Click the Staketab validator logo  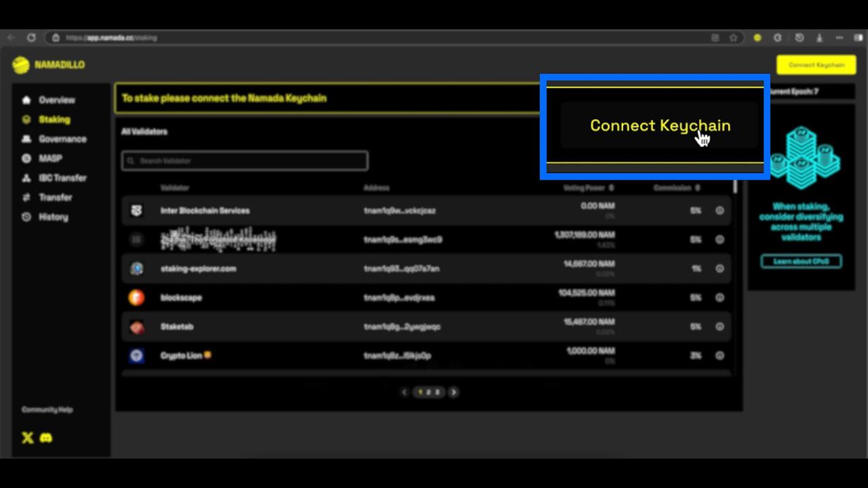click(136, 327)
